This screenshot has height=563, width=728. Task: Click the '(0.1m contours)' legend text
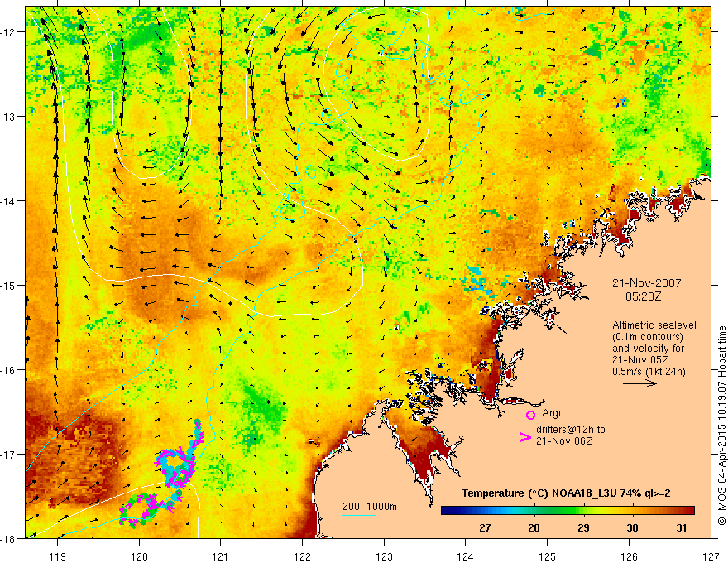click(648, 337)
